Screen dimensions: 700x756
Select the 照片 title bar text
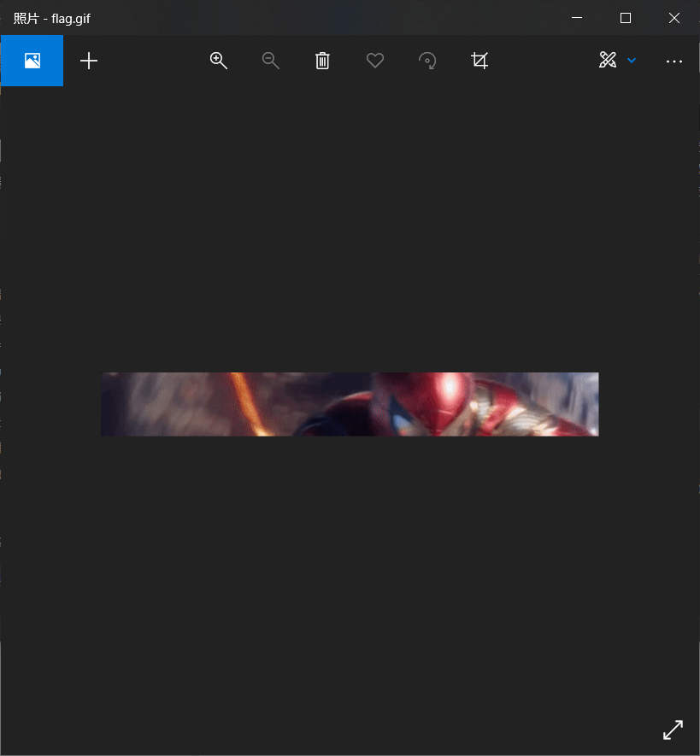click(26, 17)
